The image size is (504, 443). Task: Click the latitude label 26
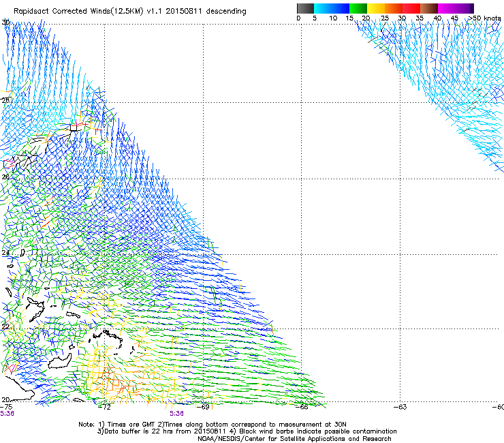point(5,177)
